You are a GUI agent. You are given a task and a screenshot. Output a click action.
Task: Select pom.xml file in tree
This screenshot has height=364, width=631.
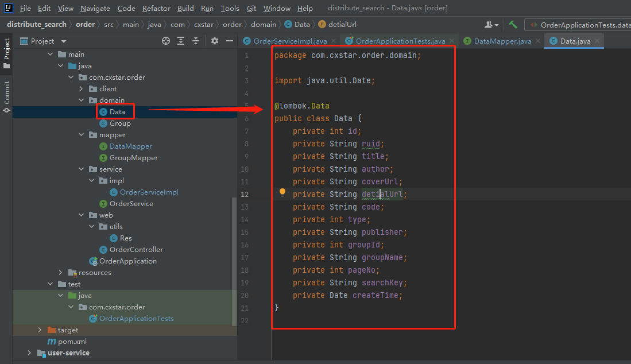[x=72, y=342]
